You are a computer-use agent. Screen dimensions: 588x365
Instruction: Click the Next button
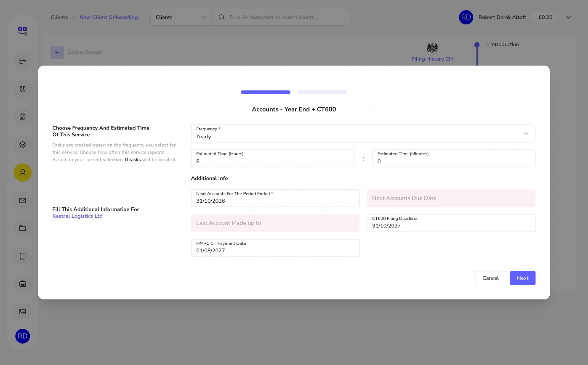[x=522, y=278]
